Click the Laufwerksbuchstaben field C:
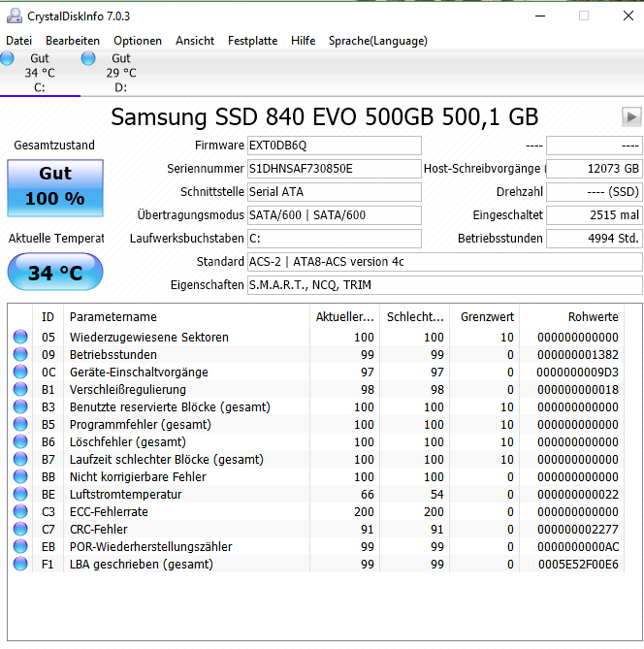644x649 pixels. pos(335,239)
